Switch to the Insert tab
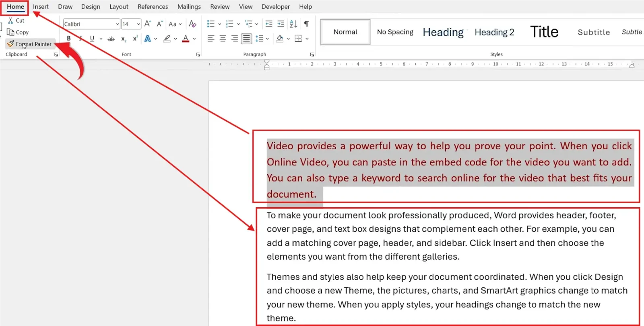The height and width of the screenshot is (326, 644). tap(41, 6)
